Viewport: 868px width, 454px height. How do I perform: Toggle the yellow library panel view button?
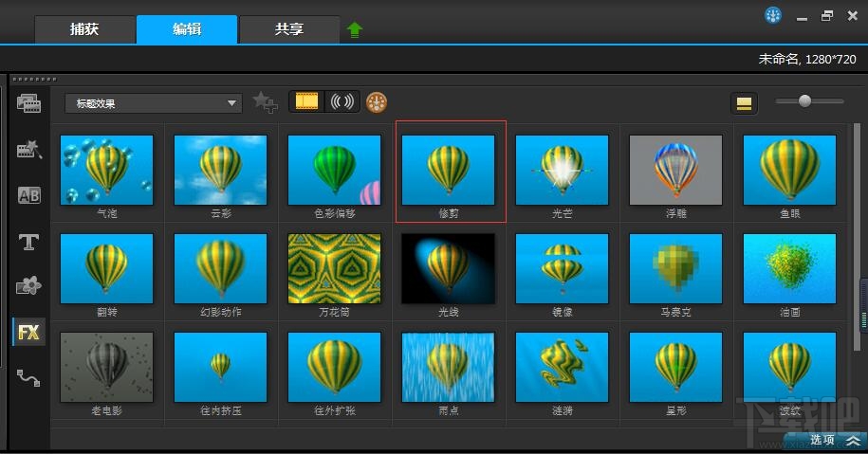click(744, 103)
